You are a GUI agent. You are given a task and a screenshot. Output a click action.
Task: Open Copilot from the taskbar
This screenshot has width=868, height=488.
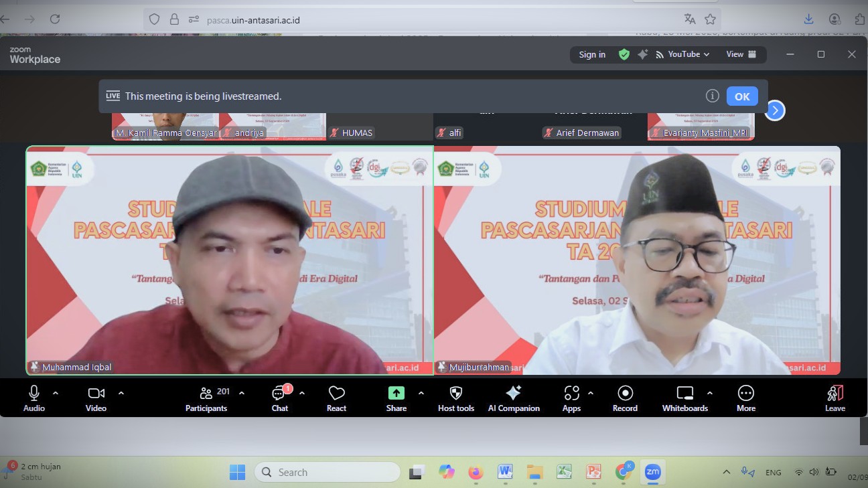(447, 472)
